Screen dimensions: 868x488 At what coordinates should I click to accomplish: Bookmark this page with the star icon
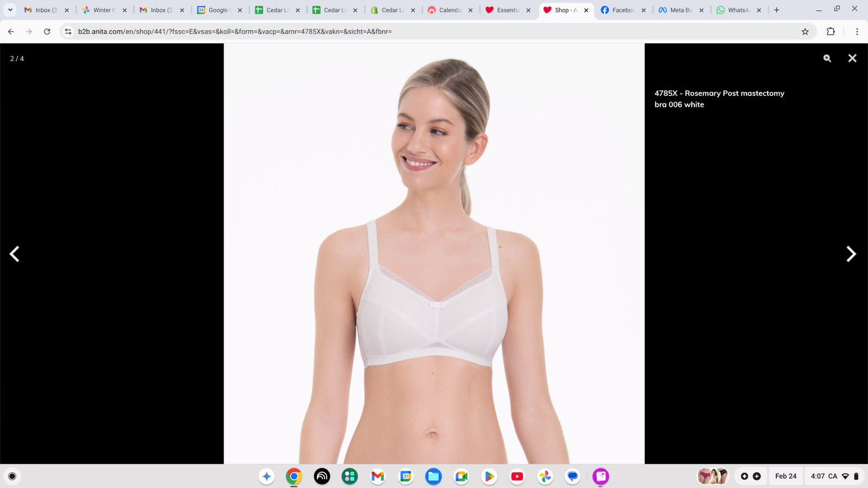805,31
